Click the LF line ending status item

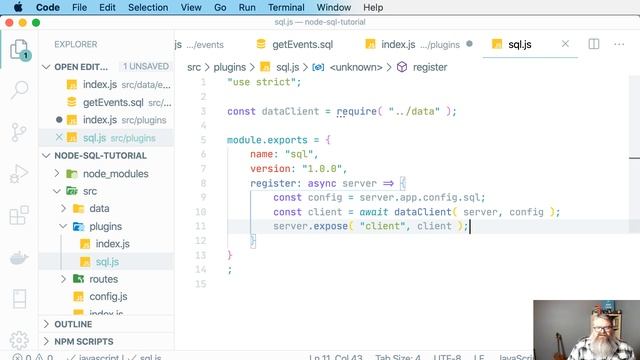click(x=479, y=357)
